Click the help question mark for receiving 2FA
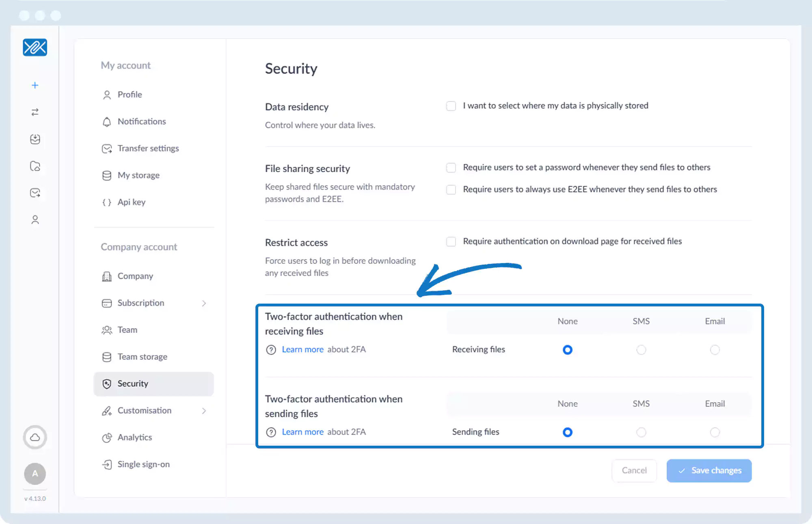 coord(271,349)
